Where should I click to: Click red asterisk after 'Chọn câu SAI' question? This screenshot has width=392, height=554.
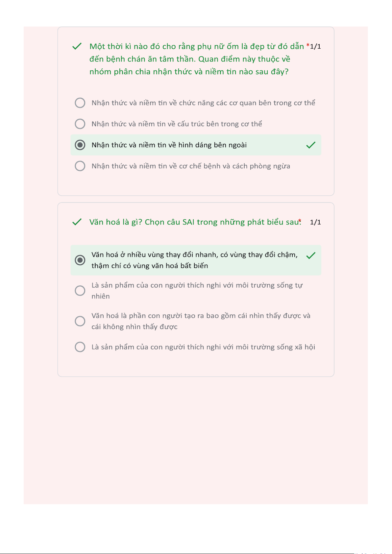300,221
